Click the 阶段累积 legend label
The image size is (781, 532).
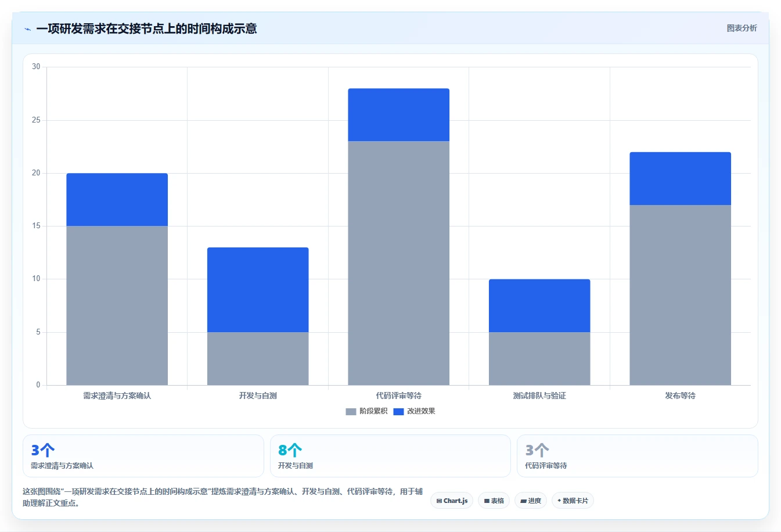point(373,411)
